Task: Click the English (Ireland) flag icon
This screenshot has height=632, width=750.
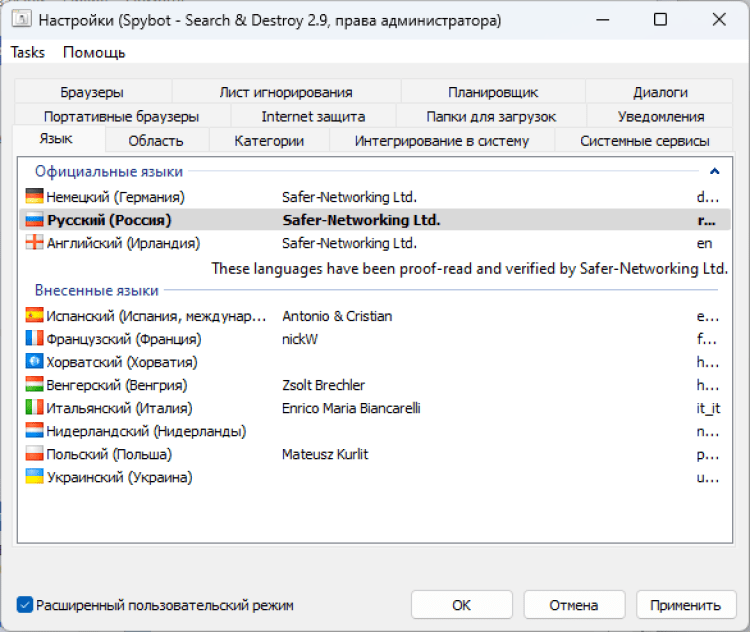Action: pyautogui.click(x=34, y=243)
